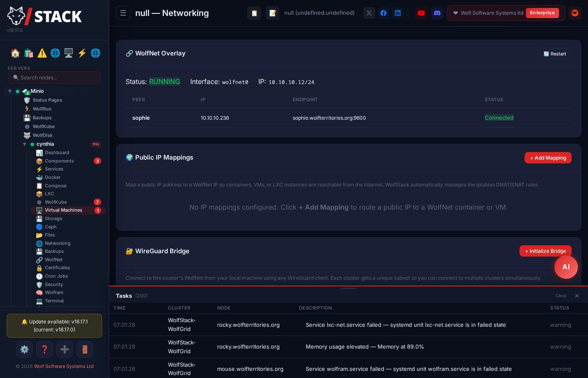The height and width of the screenshot is (378, 588).
Task: Open Cron Jobs under cynthia
Action: tap(56, 276)
